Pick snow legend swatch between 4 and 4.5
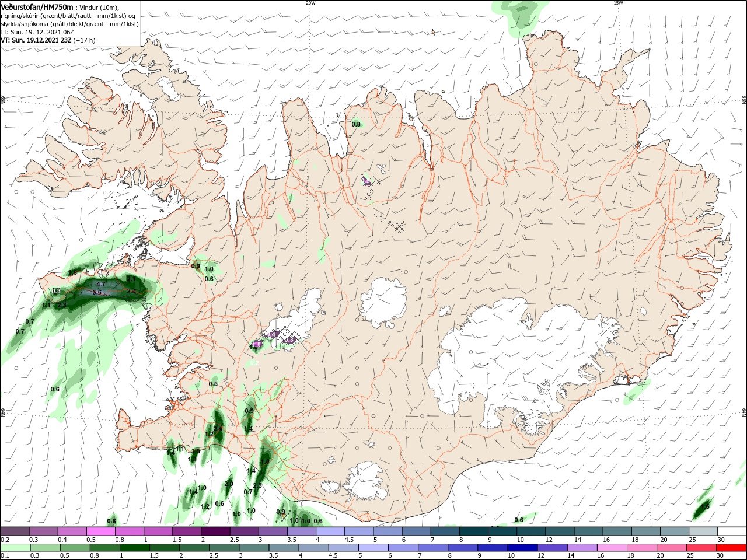The width and height of the screenshot is (747, 560). [x=330, y=531]
